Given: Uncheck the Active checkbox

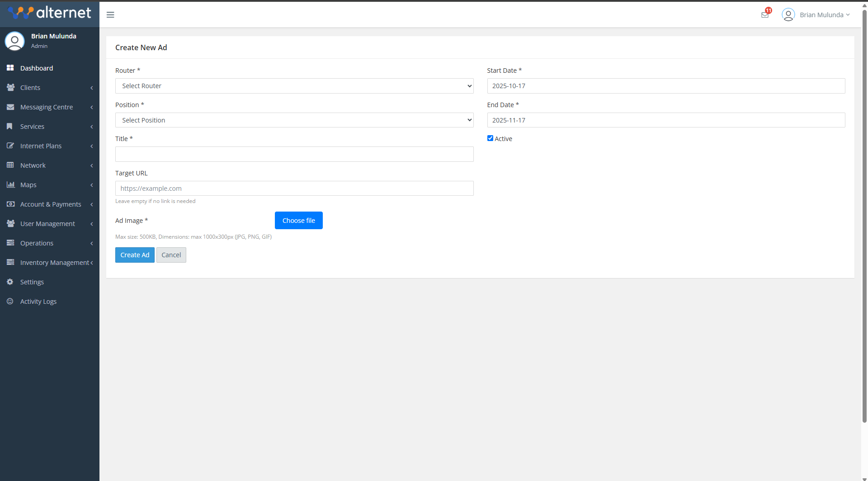Looking at the screenshot, I should tap(490, 138).
